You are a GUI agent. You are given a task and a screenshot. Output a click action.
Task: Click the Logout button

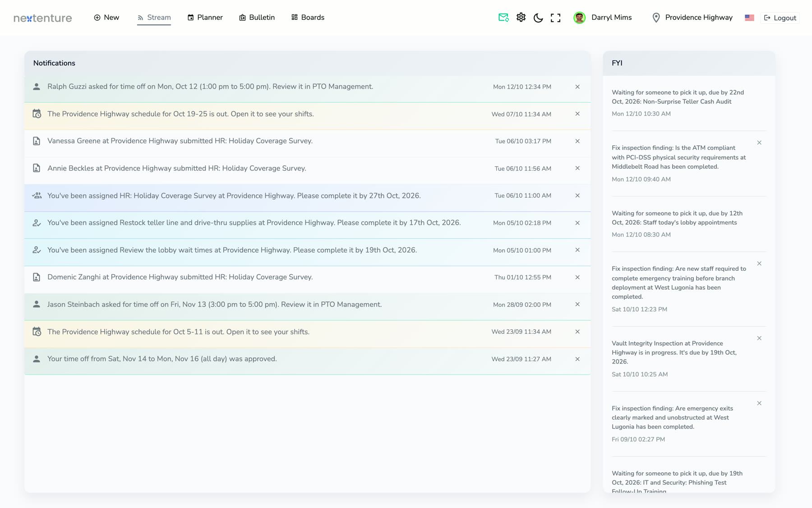coord(780,18)
